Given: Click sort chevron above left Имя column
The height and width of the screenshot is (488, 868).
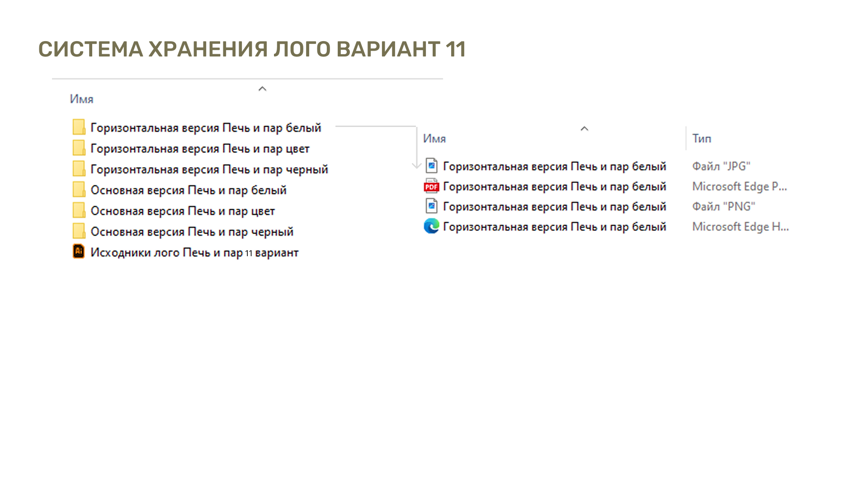Looking at the screenshot, I should coord(262,89).
